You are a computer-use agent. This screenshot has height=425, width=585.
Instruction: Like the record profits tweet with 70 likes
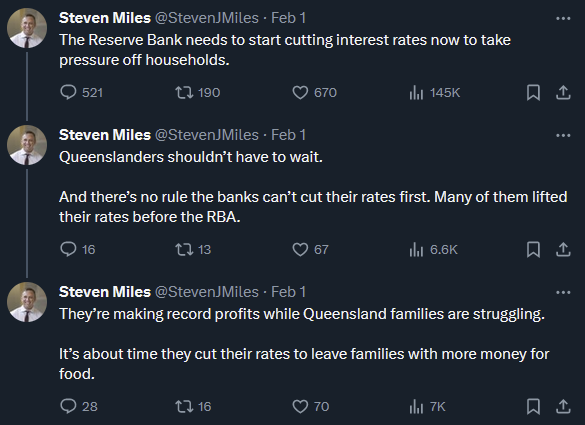tap(300, 406)
